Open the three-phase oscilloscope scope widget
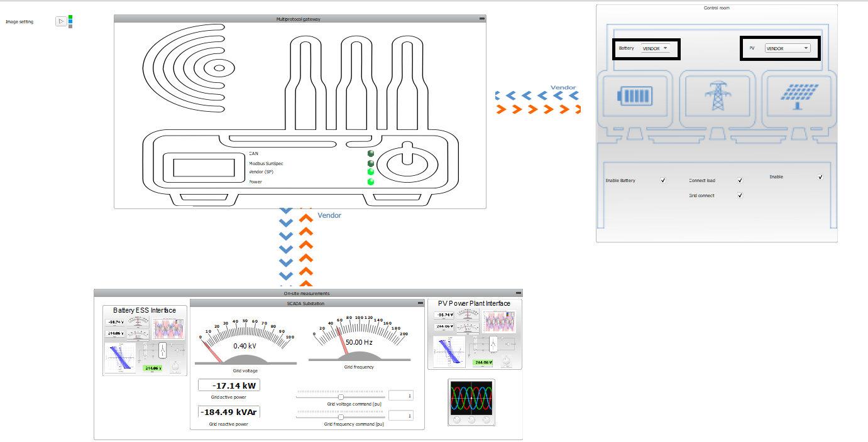The image size is (868, 442). click(x=471, y=402)
